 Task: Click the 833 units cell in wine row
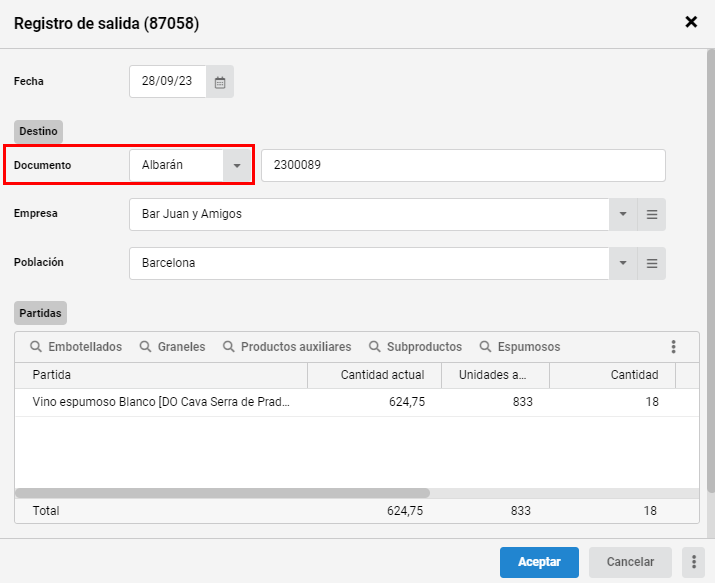pos(523,402)
